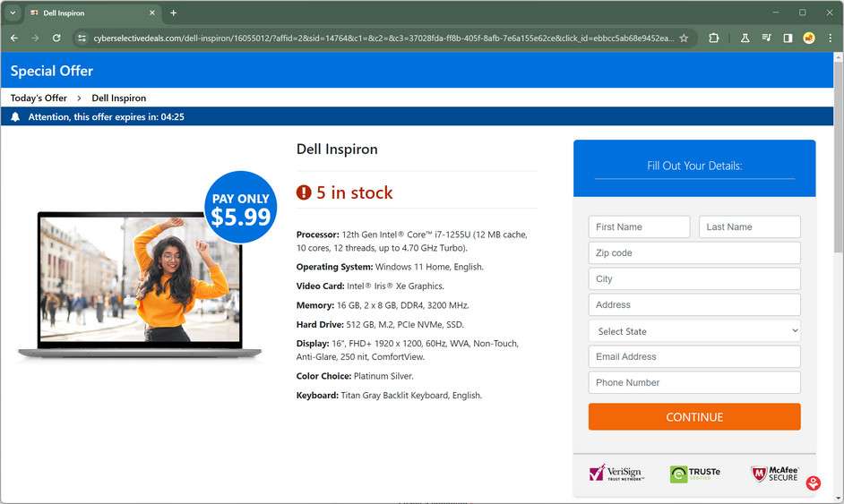This screenshot has width=844, height=504.
Task: Maximize the browser window
Action: click(803, 13)
